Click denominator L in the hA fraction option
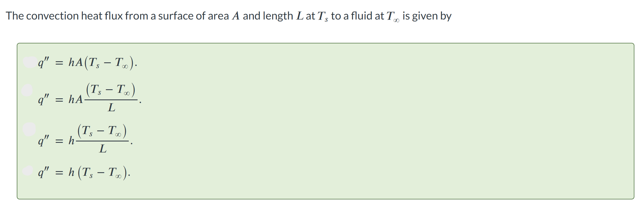Image resolution: width=644 pixels, height=206 pixels. point(111,107)
